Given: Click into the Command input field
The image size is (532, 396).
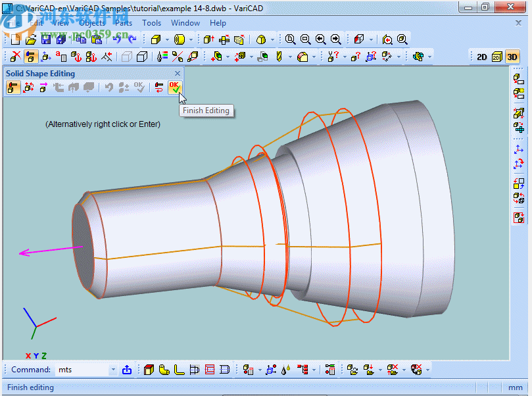Looking at the screenshot, I should [x=83, y=370].
